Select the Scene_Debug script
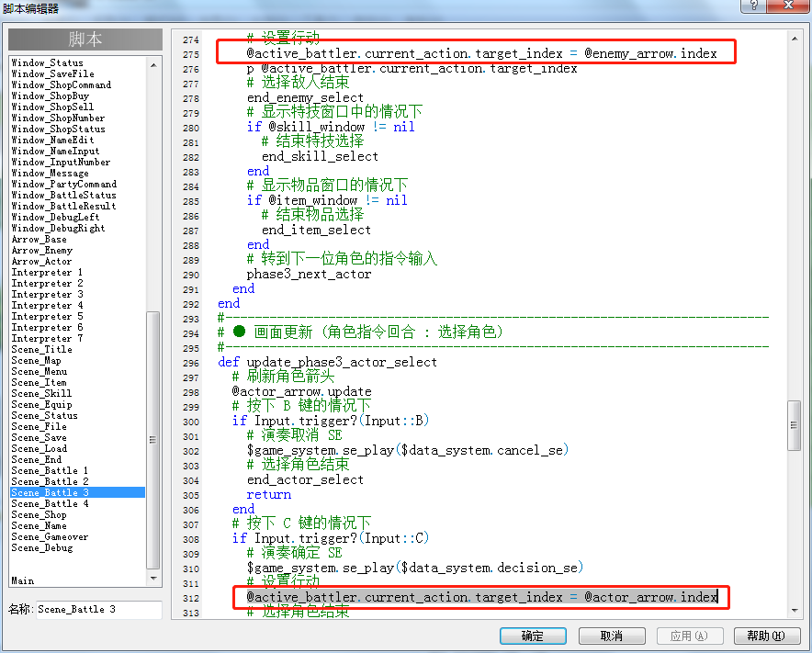The height and width of the screenshot is (653, 812). pos(42,547)
